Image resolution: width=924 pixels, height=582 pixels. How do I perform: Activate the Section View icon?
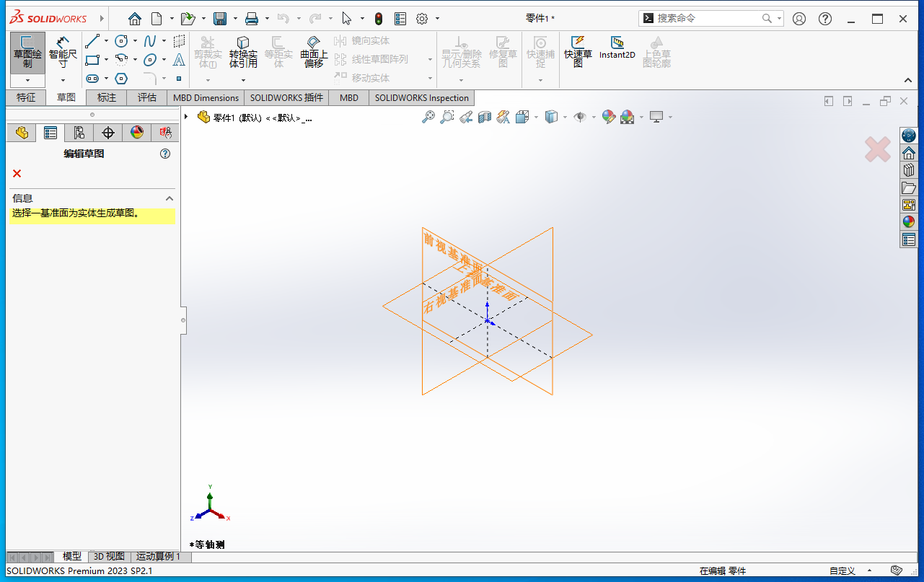[485, 117]
